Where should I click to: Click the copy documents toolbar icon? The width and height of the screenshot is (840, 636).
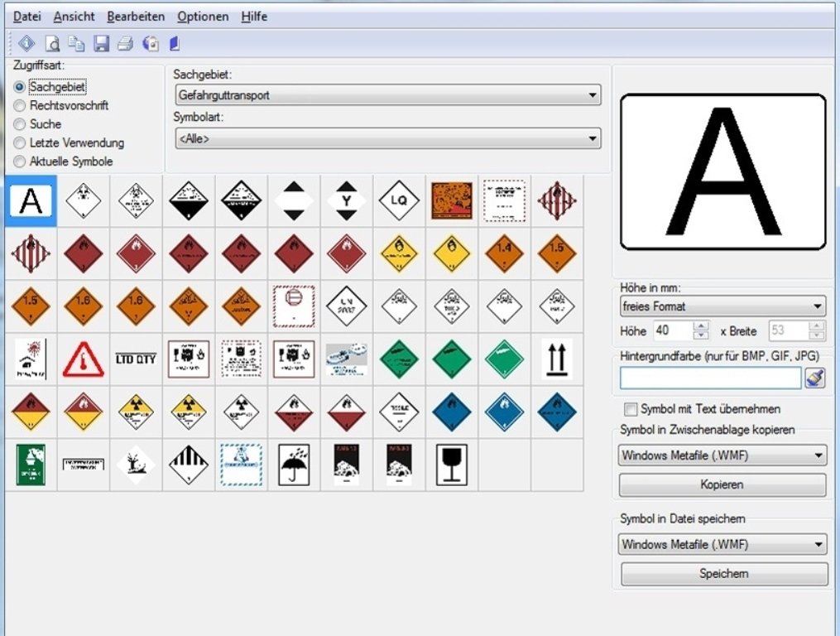click(77, 43)
